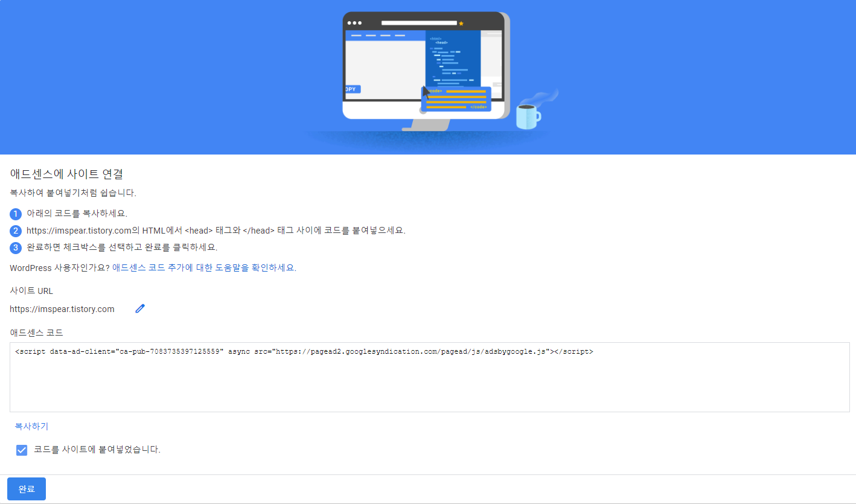The image size is (856, 504).
Task: Toggle the '코드를 사이트에 붙여넣었습니다' checkbox
Action: click(x=22, y=450)
